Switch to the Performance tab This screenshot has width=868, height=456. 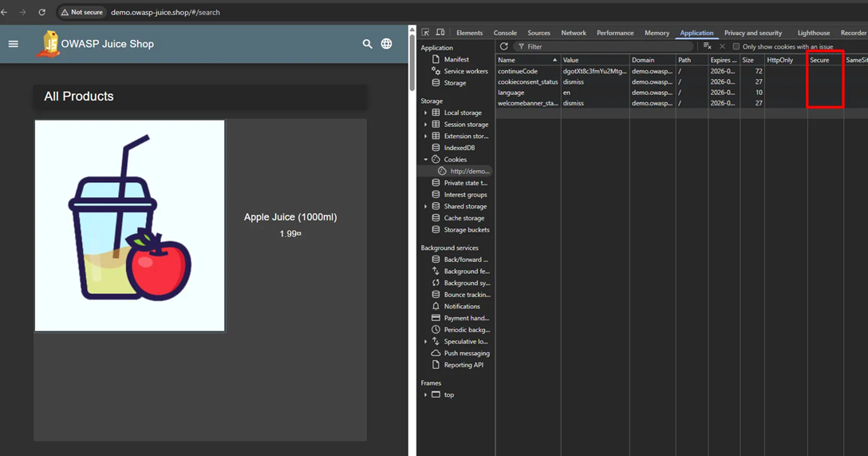pos(615,33)
